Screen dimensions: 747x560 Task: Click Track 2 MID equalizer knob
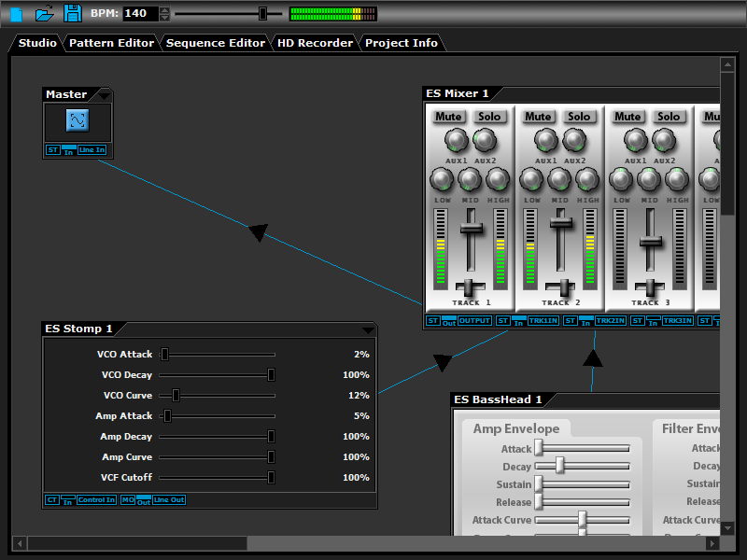tap(560, 180)
